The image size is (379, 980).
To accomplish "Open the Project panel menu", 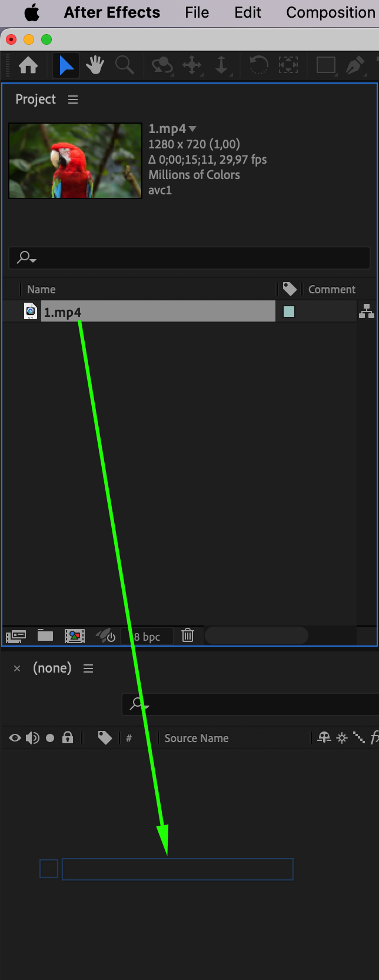I will tap(73, 100).
